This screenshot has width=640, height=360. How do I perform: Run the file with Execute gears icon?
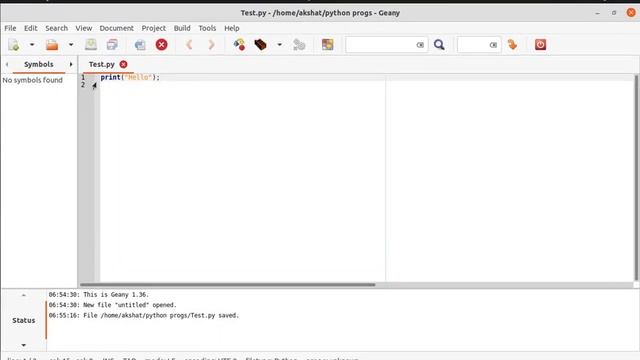pos(299,44)
